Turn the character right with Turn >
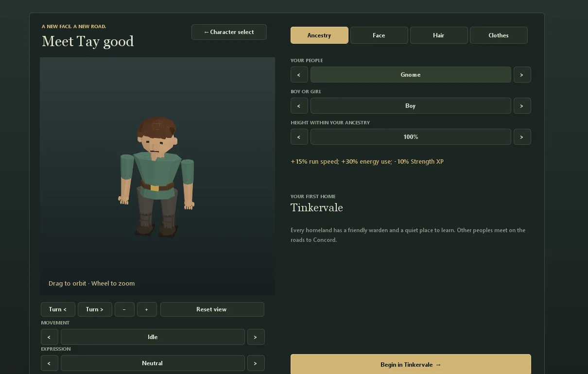This screenshot has width=588, height=374. click(95, 309)
